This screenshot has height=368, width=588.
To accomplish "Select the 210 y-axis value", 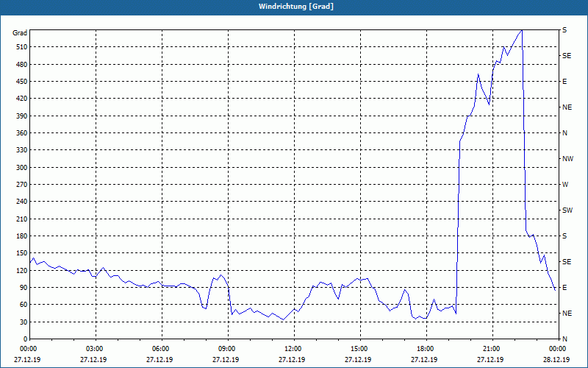I will pyautogui.click(x=21, y=219).
